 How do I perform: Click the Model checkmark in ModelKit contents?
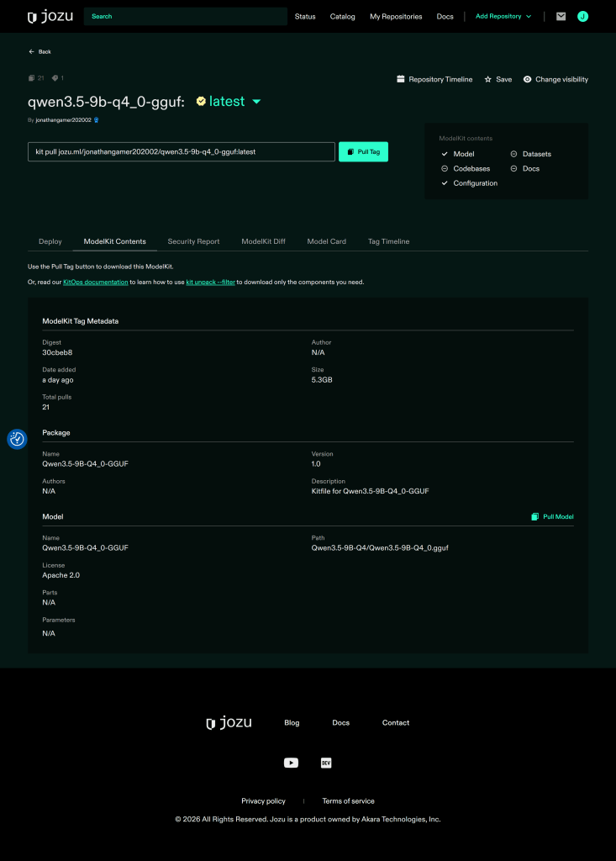tap(445, 154)
